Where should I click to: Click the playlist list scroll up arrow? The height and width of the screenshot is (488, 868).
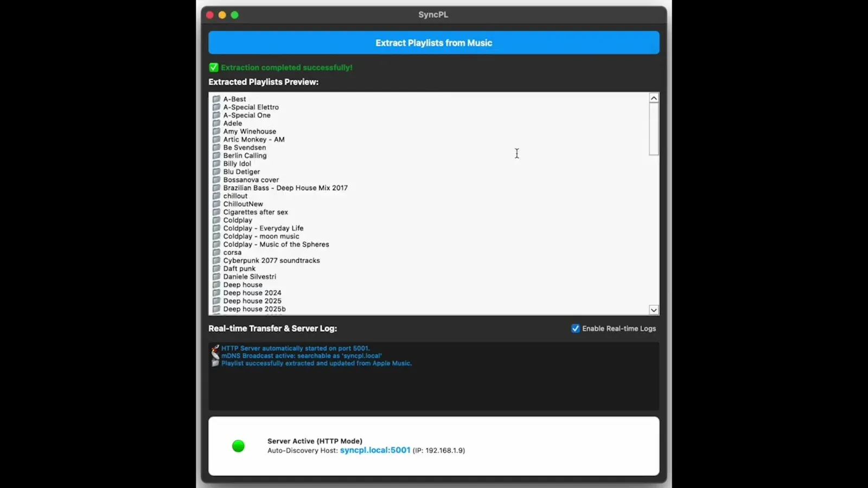pos(654,98)
